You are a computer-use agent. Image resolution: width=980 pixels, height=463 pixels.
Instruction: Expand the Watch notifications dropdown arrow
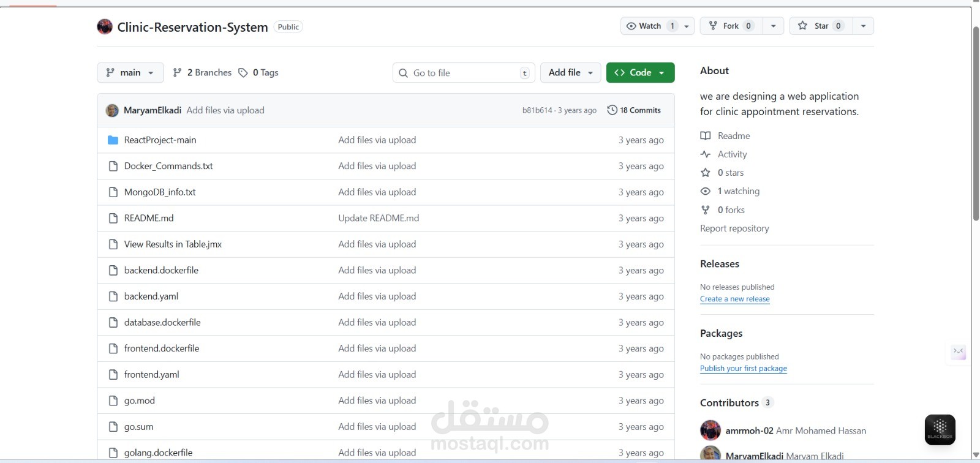(687, 26)
